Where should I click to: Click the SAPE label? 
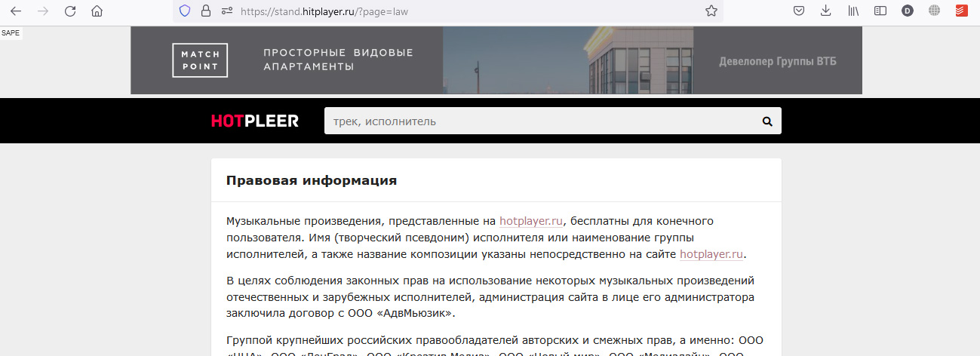tap(11, 33)
